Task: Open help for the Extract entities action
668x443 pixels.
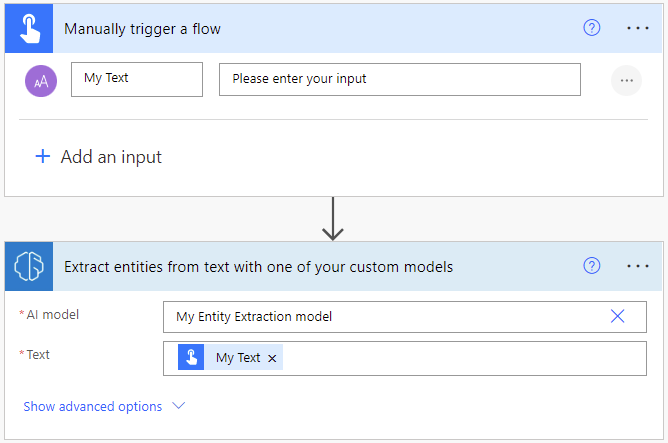Action: coord(592,266)
